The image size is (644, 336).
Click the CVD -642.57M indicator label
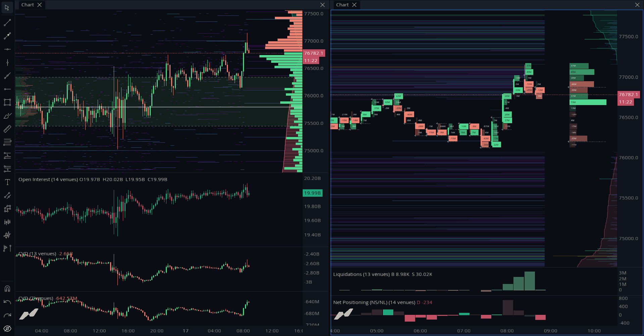click(x=48, y=298)
